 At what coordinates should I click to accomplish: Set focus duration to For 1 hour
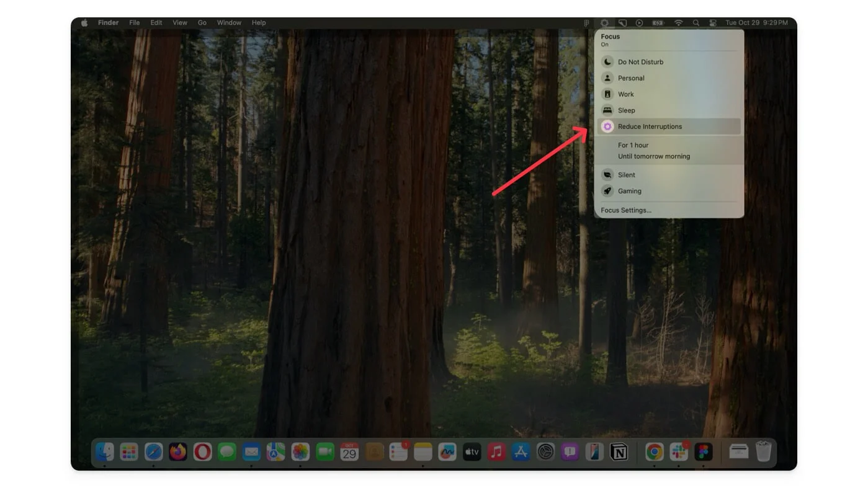633,145
